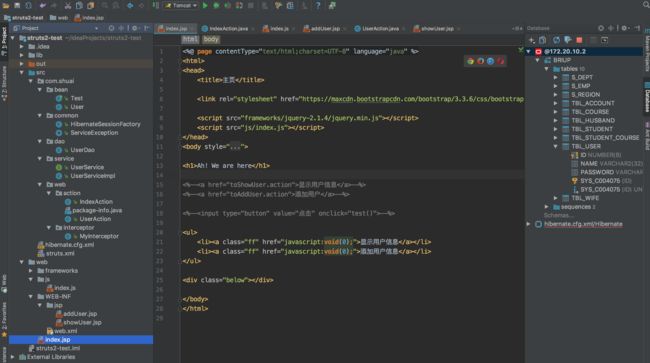This screenshot has height=363, width=650.
Task: Switch to the UserAction.java editor tab
Action: pyautogui.click(x=380, y=29)
